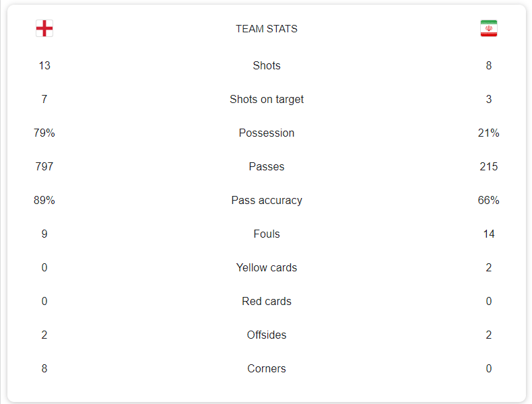Select the Pass accuracy label

click(267, 200)
